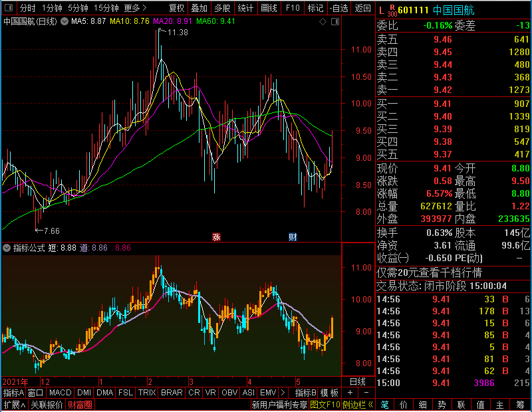
Task: Switch to the MACD indicator
Action: pyautogui.click(x=60, y=393)
